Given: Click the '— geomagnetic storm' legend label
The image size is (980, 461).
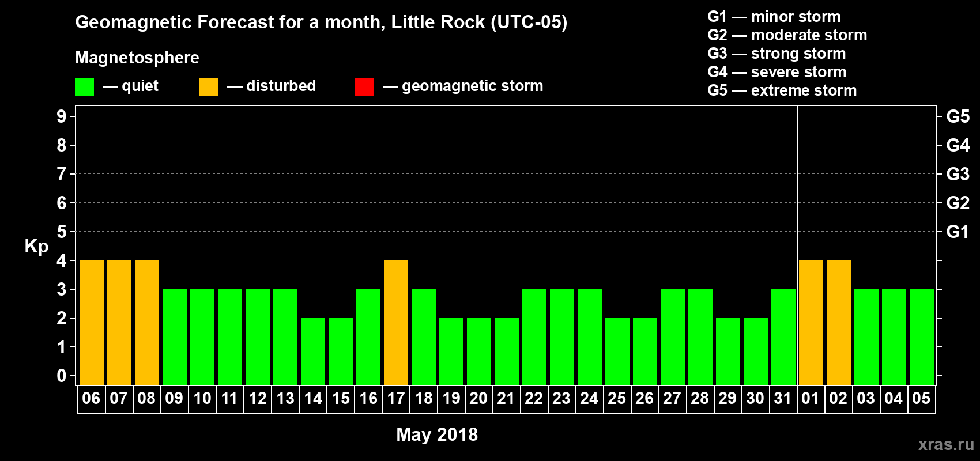Looking at the screenshot, I should (463, 86).
